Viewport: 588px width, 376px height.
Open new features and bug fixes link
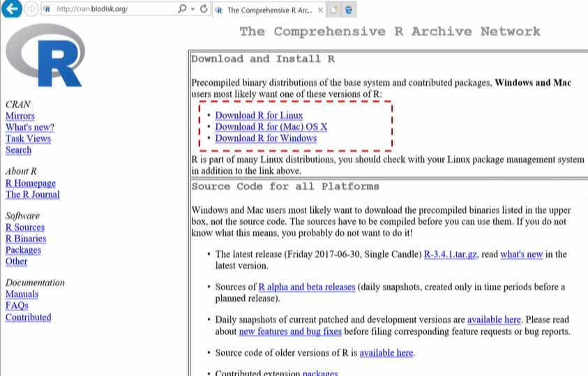coord(290,332)
